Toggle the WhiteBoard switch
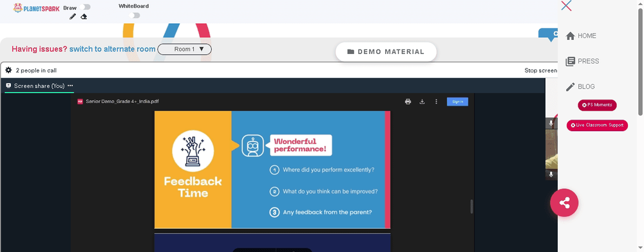This screenshot has width=644, height=252. click(135, 15)
